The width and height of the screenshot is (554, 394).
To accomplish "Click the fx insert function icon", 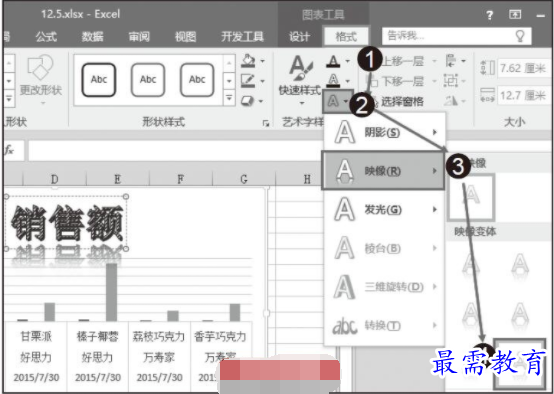I will [9, 151].
